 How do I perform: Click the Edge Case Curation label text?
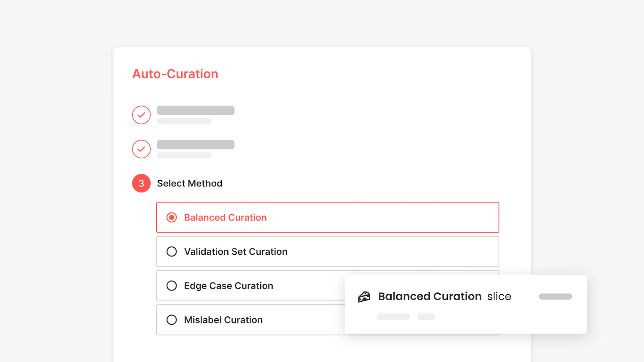coord(228,286)
